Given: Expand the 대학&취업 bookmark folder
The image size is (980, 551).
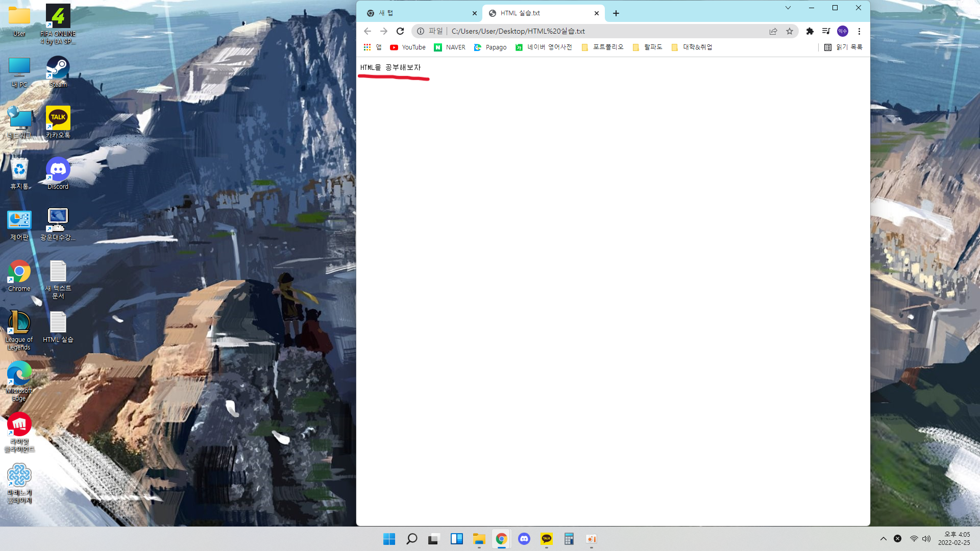Looking at the screenshot, I should point(692,47).
